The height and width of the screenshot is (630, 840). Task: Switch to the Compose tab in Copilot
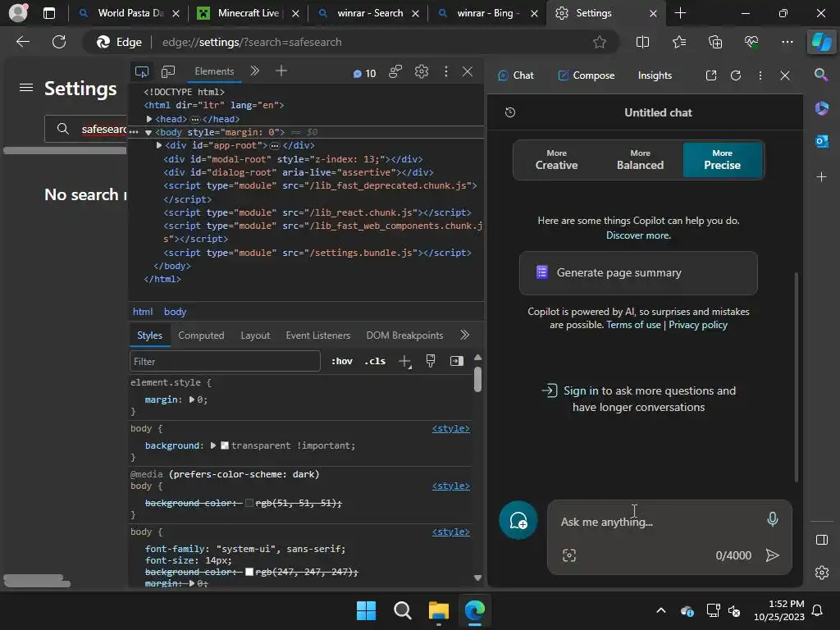[x=586, y=75]
